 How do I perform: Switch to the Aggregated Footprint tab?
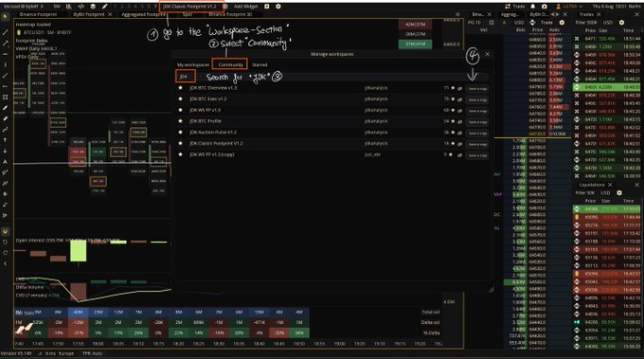[x=143, y=14]
